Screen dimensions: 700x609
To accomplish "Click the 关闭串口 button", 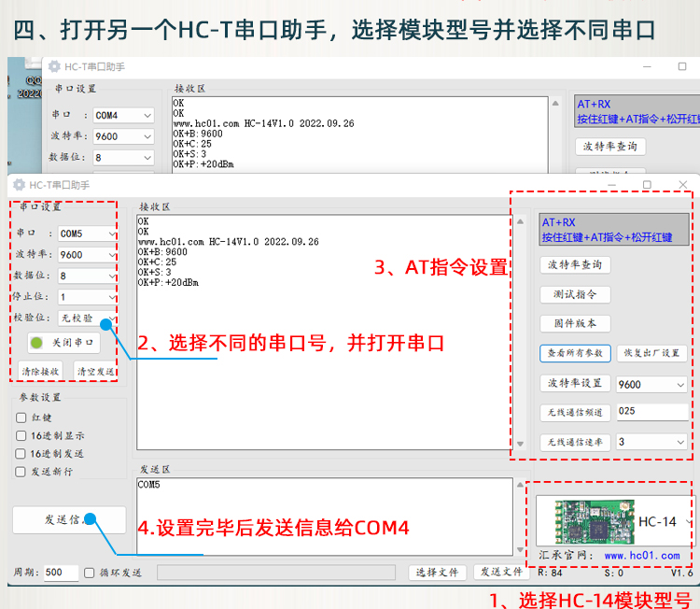I will (x=63, y=343).
